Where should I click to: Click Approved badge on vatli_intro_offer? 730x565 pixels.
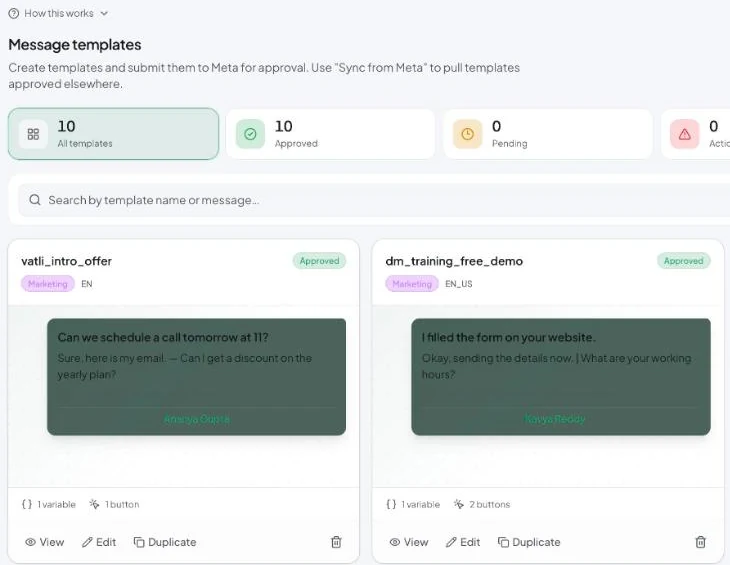(x=319, y=261)
